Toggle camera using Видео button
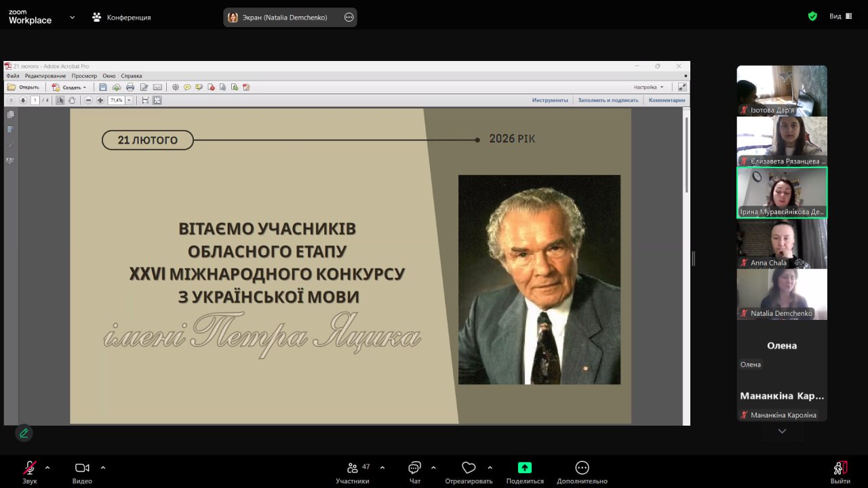This screenshot has height=488, width=868. (82, 472)
